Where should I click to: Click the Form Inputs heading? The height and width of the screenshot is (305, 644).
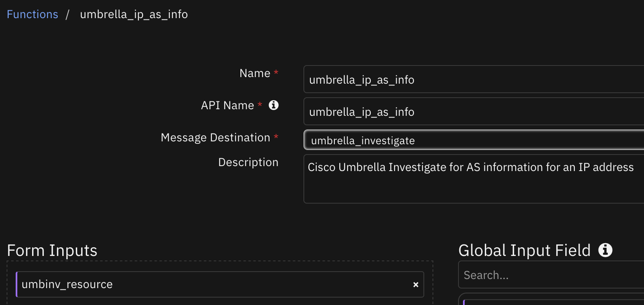[x=52, y=251]
